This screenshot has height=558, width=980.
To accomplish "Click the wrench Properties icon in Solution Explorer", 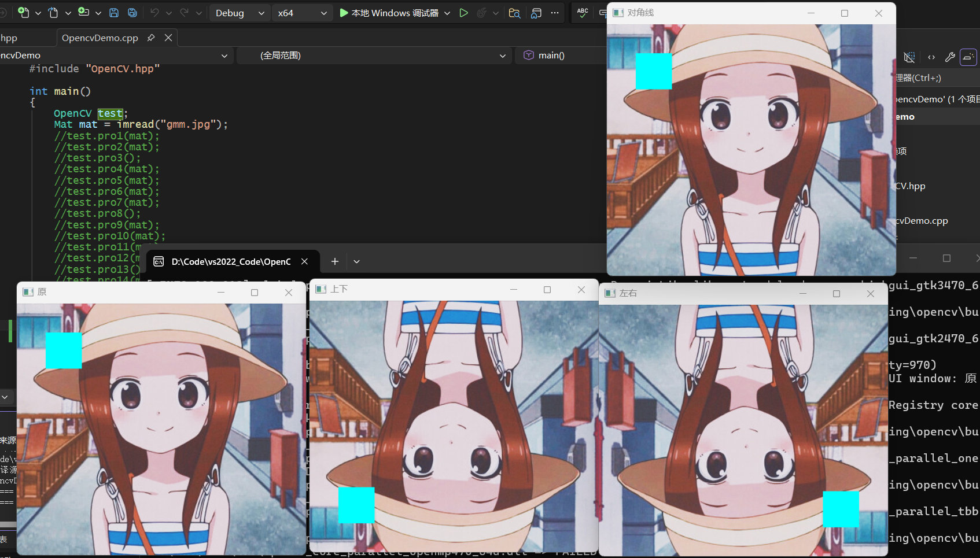I will 949,57.
